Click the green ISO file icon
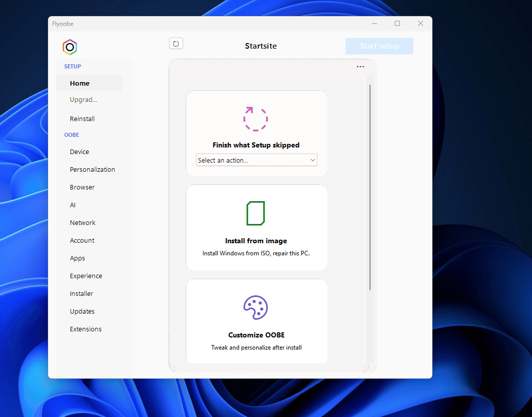This screenshot has width=532, height=417. (x=256, y=213)
